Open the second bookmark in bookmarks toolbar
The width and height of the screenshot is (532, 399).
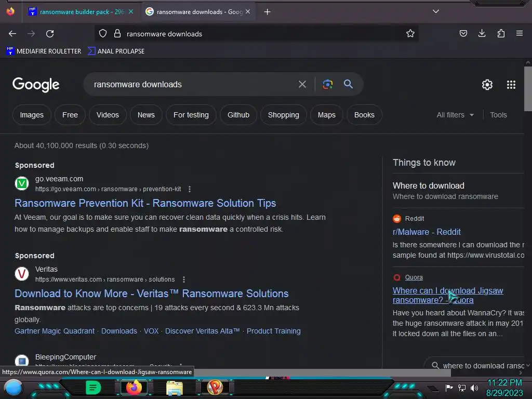[x=116, y=51]
